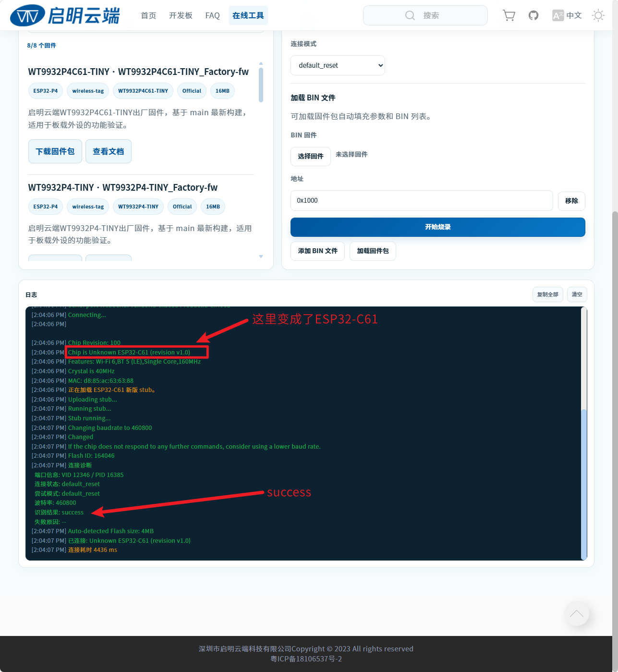
Task: Click the 8/8 个固件 count text
Action: tap(42, 45)
